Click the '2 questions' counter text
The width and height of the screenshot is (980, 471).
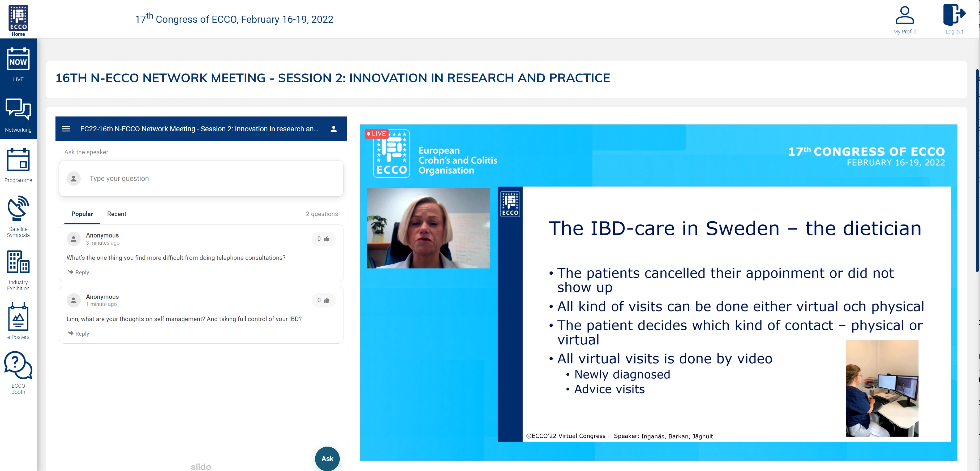click(x=322, y=214)
